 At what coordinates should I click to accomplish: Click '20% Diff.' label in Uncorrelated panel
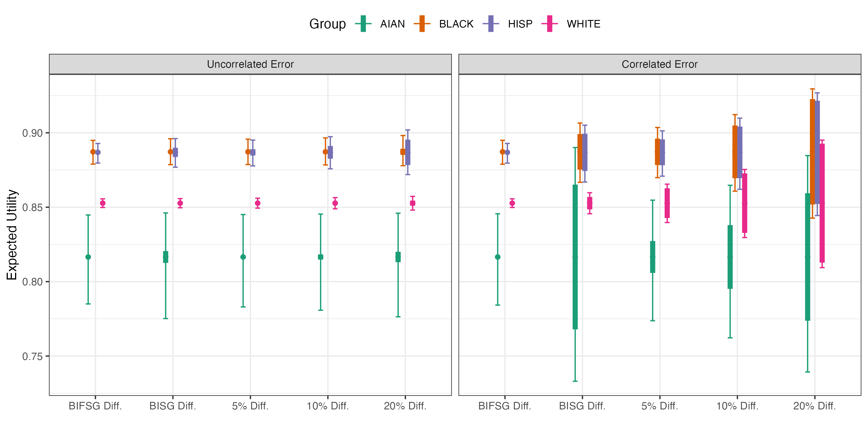pos(405,406)
